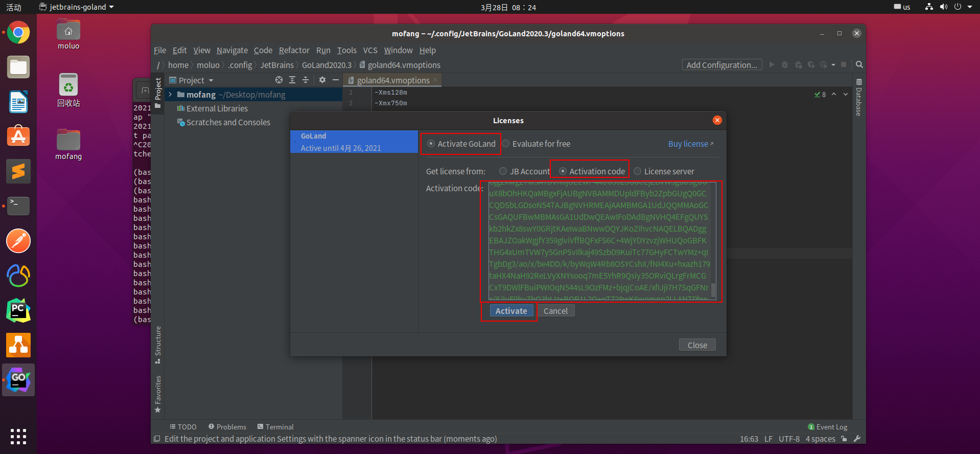Viewport: 980px width, 454px height.
Task: Expand the mofang project tree node
Action: point(171,95)
